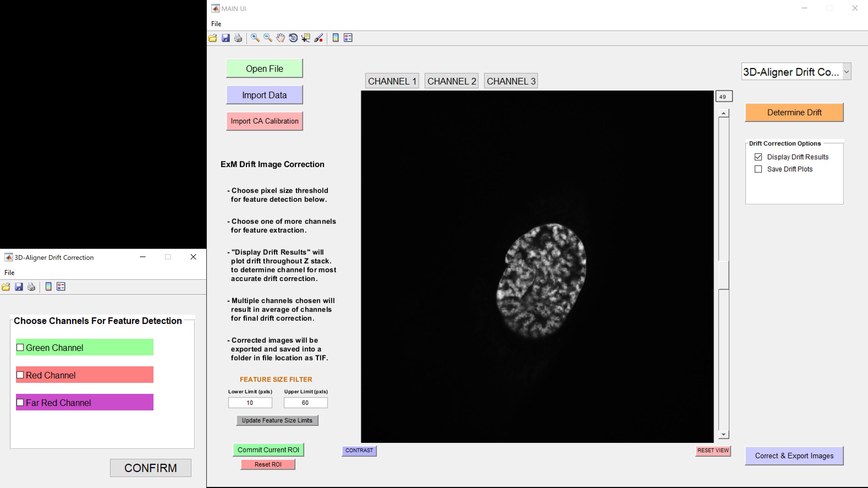
Task: Click the CONFIRM button
Action: pos(150,468)
